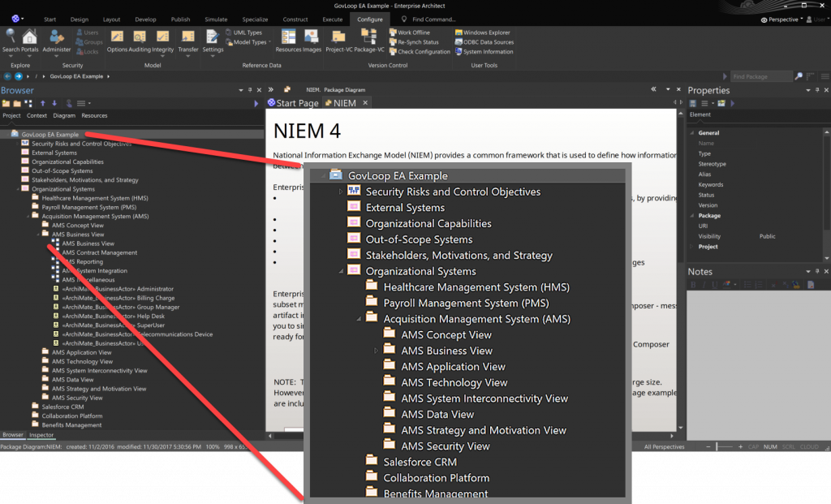The width and height of the screenshot is (831, 504).
Task: Go forward with the blue right navigation arrow
Action: click(x=19, y=76)
